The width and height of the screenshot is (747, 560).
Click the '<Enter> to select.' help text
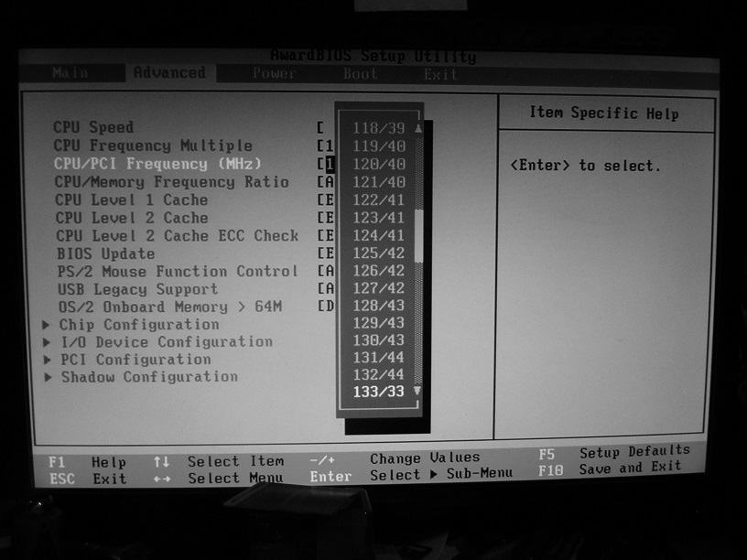tap(585, 166)
